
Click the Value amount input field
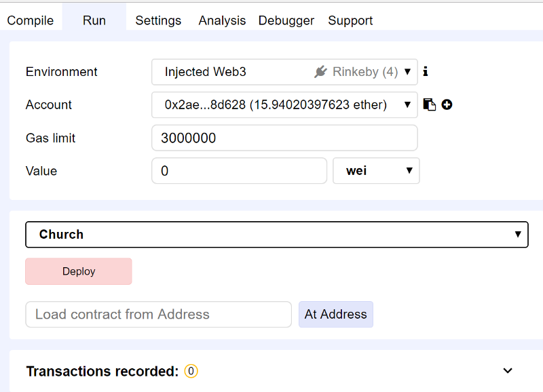(239, 171)
